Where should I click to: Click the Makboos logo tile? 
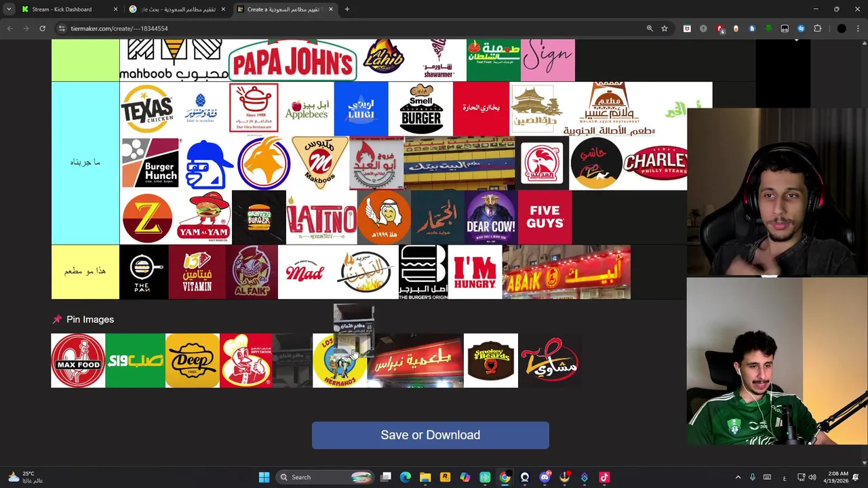(319, 163)
